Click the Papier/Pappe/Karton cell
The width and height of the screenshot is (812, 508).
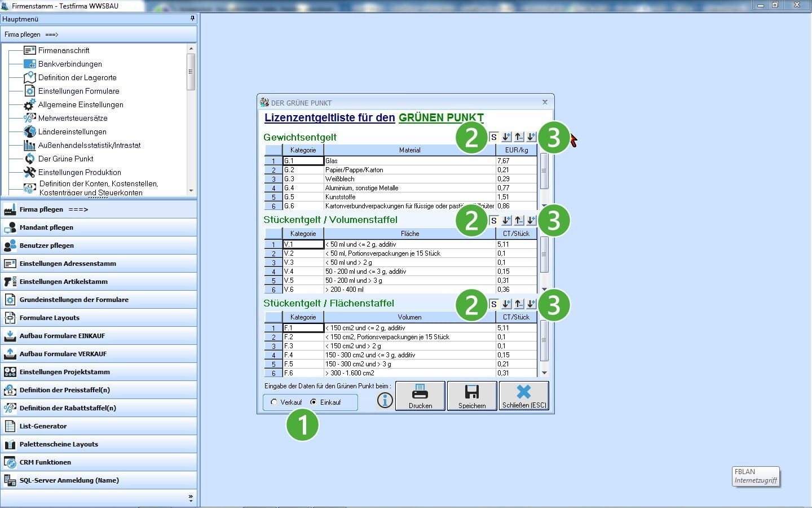click(x=410, y=170)
